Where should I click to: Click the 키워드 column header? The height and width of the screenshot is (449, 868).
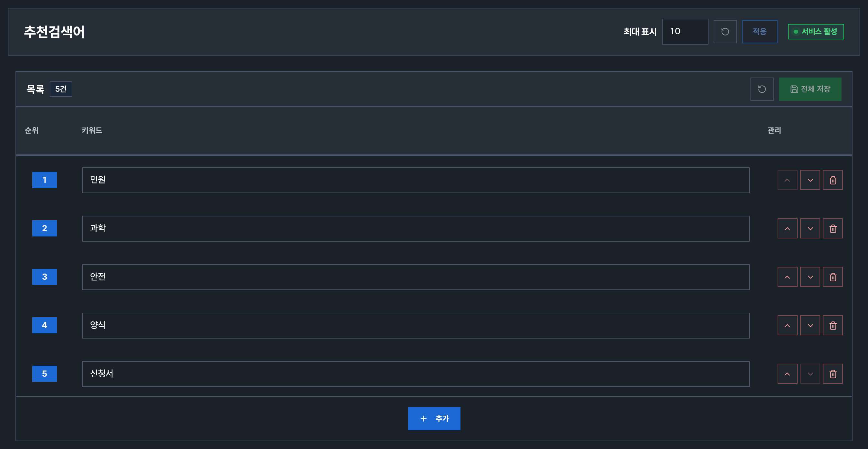pos(92,131)
